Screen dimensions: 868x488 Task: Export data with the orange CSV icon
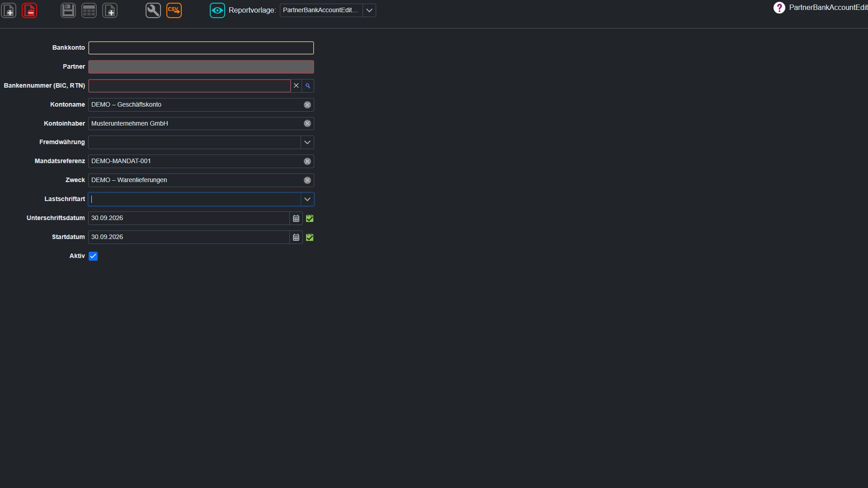pyautogui.click(x=174, y=10)
